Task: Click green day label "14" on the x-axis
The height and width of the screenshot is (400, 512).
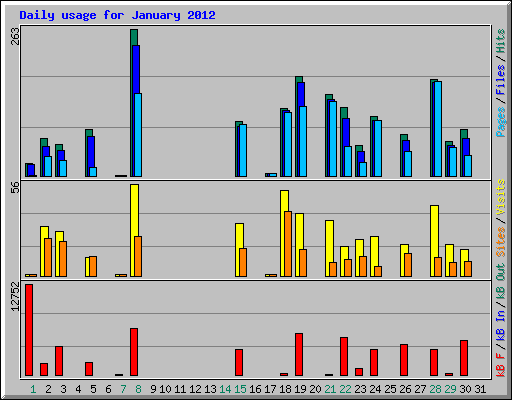Action: 225,389
